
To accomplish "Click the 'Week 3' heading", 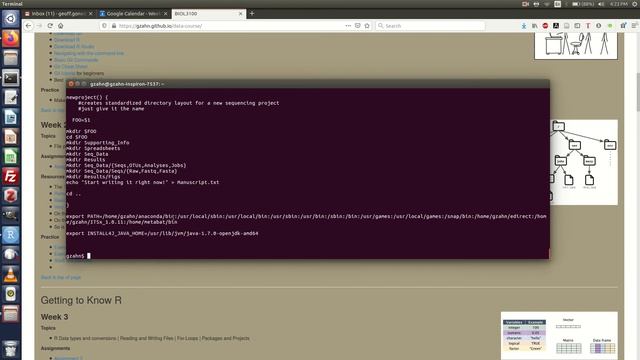I will pyautogui.click(x=54, y=317).
